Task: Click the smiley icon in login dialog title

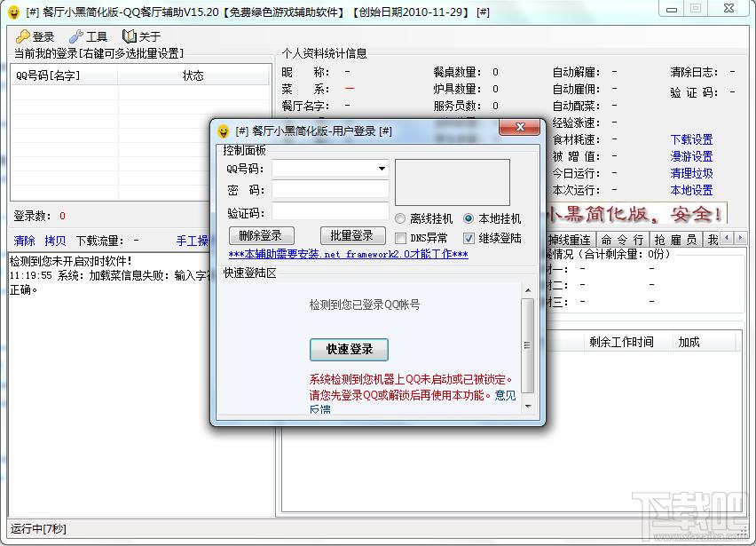Action: [223, 131]
